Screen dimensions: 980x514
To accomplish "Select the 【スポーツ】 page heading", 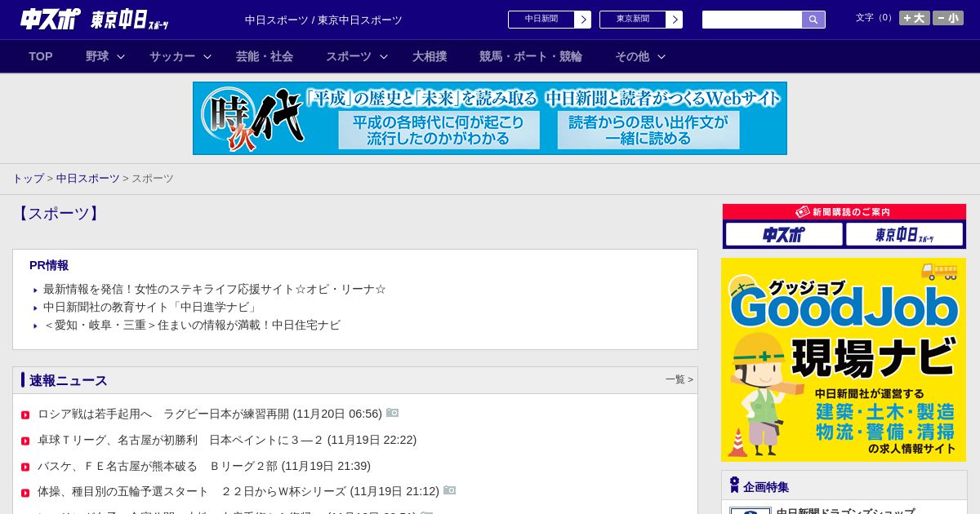I will (x=59, y=214).
